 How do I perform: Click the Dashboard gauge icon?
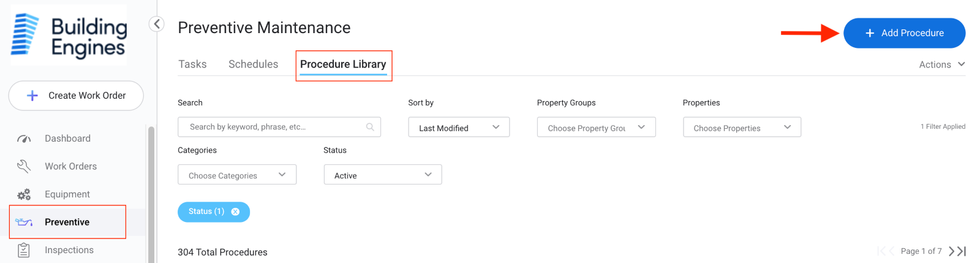24,139
